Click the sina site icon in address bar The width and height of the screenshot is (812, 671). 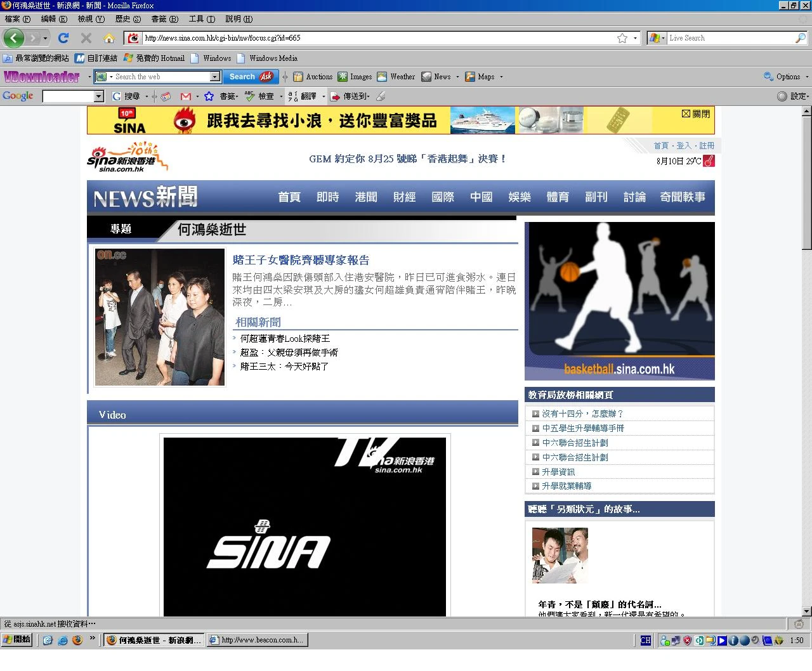[133, 38]
